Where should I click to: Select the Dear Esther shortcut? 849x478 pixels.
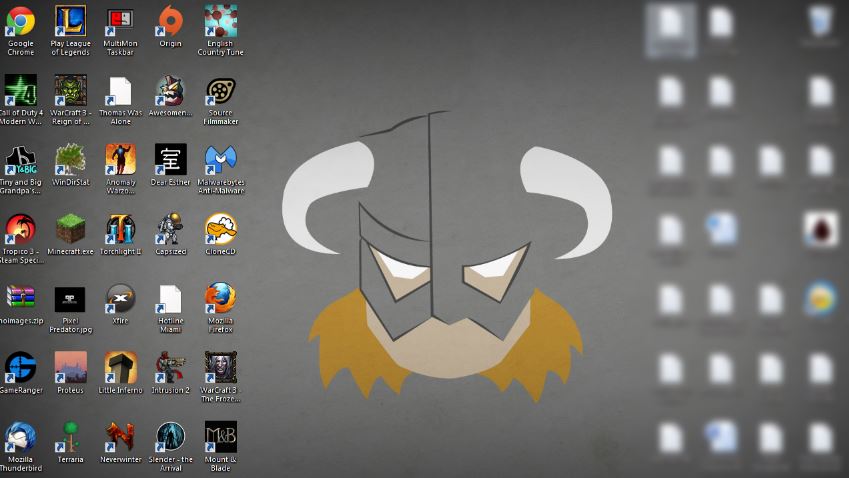170,160
